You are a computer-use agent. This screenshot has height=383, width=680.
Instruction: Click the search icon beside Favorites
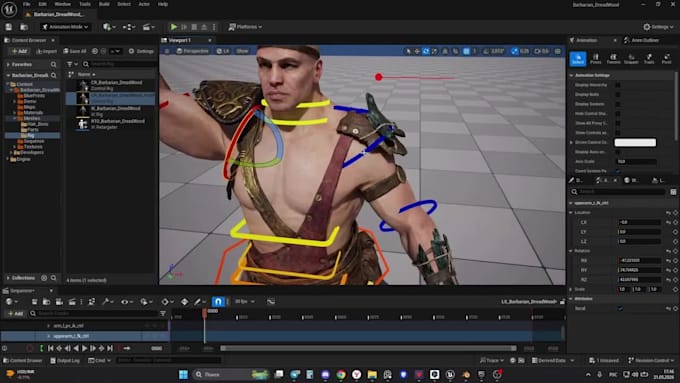(x=53, y=64)
